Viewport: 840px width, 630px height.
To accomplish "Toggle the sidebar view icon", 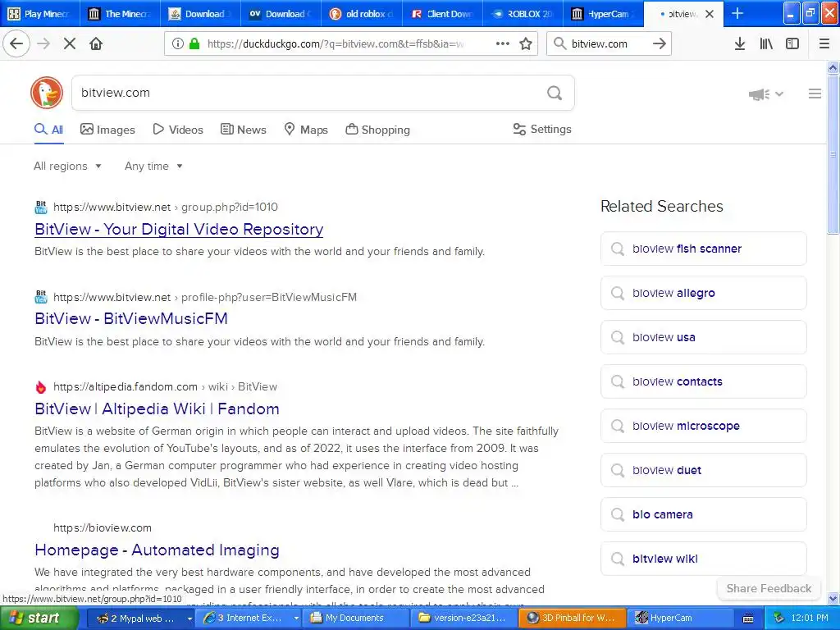I will [x=792, y=43].
